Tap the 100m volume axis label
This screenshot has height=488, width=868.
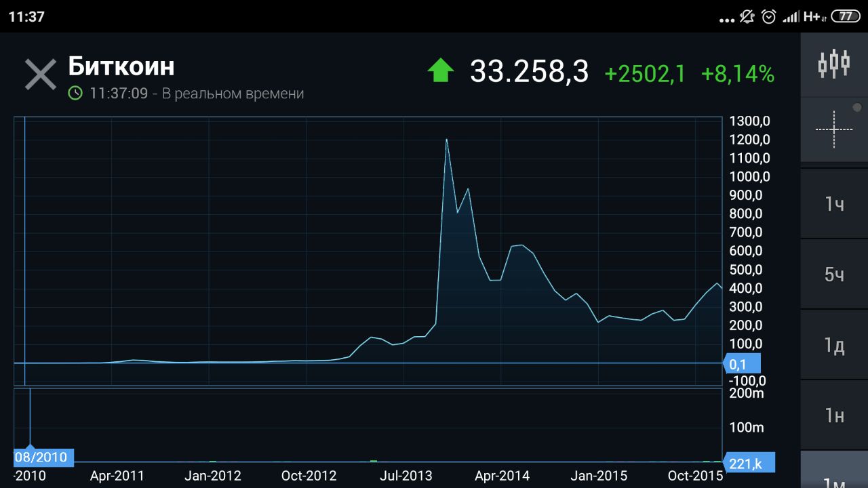(x=747, y=427)
